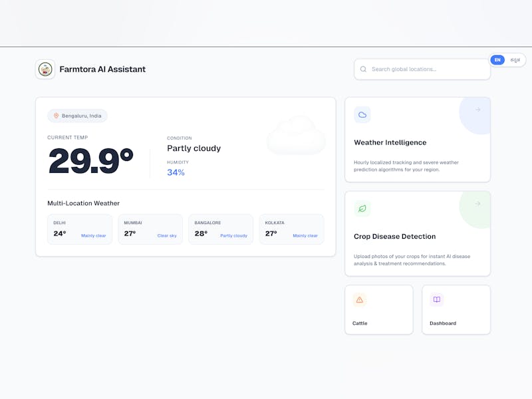Focus the Search global locations field
532x399 pixels.
click(x=422, y=69)
